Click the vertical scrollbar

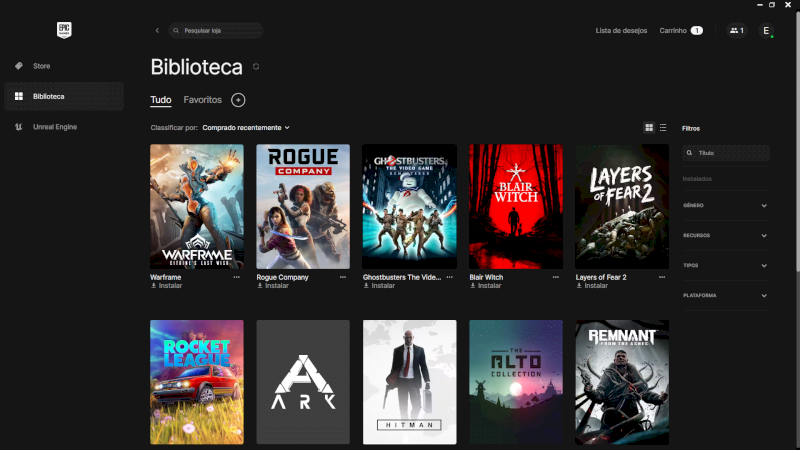pyautogui.click(x=797, y=143)
